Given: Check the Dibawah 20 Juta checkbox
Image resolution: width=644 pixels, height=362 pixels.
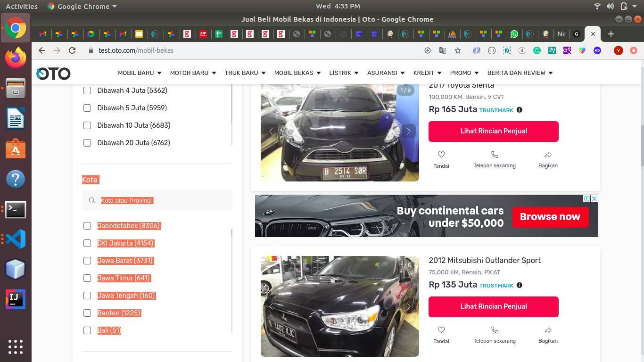Looking at the screenshot, I should pos(87,143).
